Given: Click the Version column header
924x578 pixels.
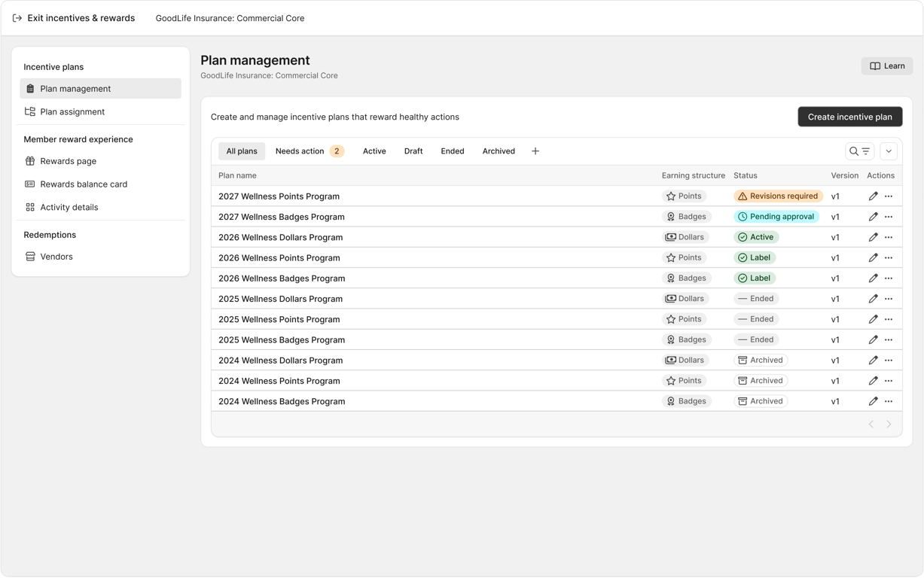Looking at the screenshot, I should point(845,175).
